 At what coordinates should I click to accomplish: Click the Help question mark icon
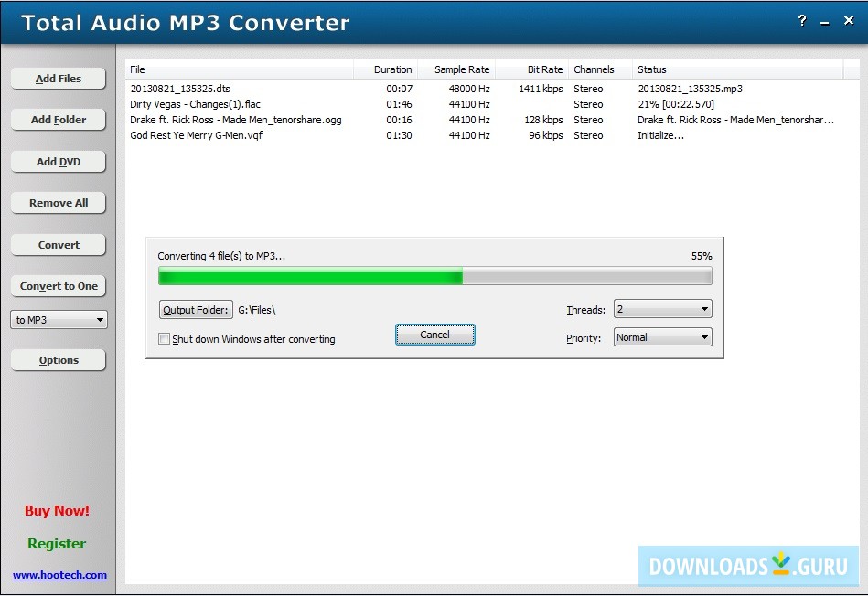pyautogui.click(x=802, y=21)
